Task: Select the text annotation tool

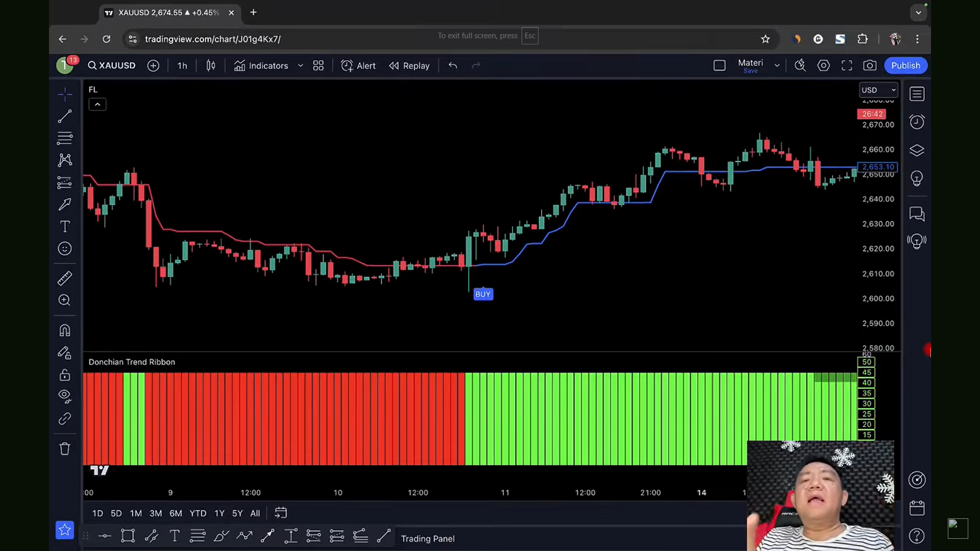Action: point(65,227)
